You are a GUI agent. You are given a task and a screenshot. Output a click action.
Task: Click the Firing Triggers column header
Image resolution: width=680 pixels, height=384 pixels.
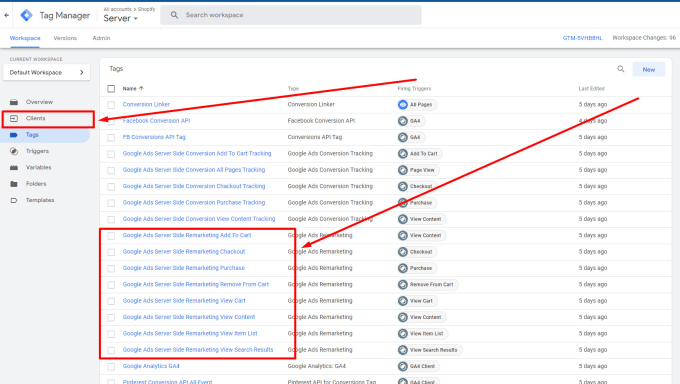tap(414, 89)
